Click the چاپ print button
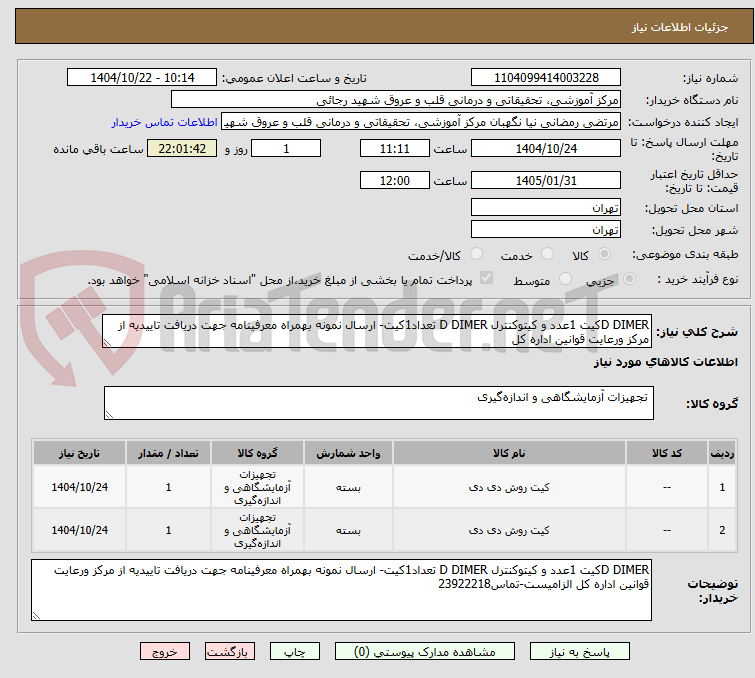Screen dimensions: 755x678 [x=294, y=652]
